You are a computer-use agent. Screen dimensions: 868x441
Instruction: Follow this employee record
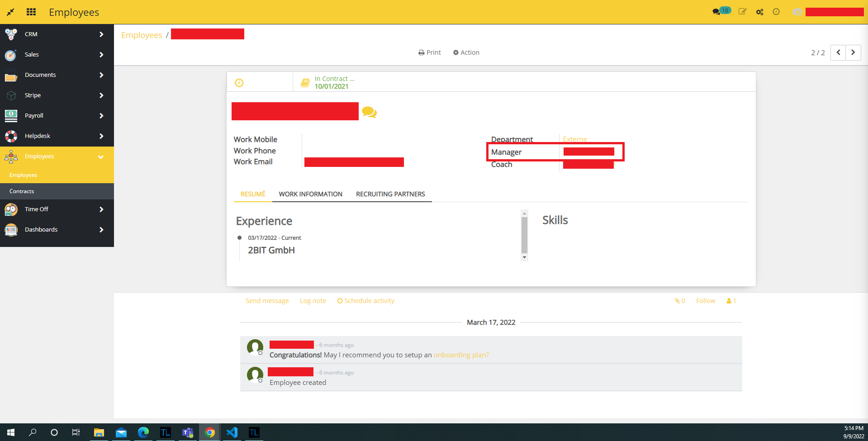705,300
